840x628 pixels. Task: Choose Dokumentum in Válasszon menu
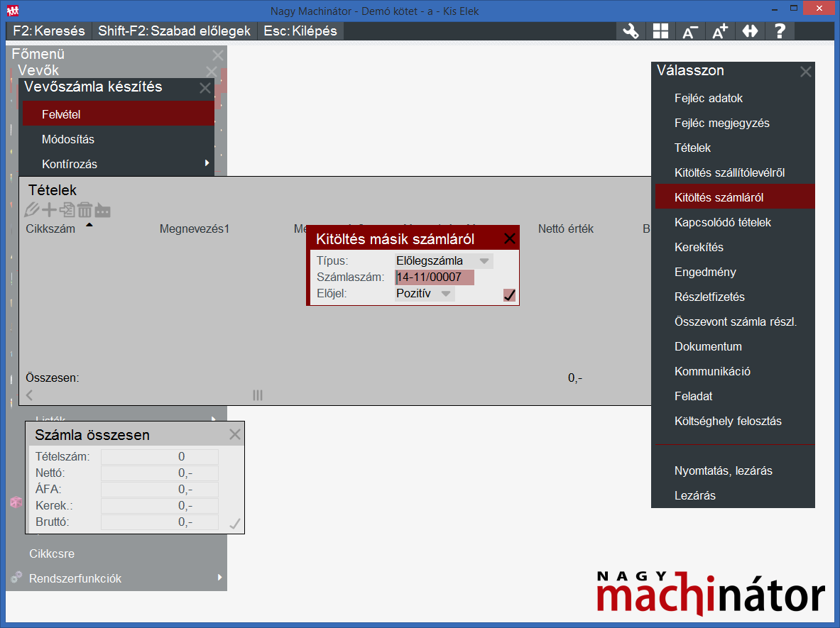tap(735, 346)
